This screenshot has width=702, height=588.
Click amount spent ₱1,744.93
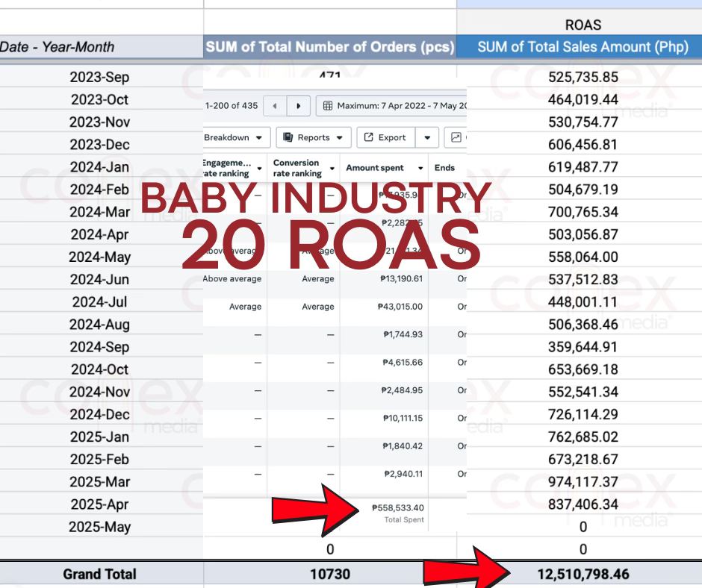pyautogui.click(x=403, y=334)
